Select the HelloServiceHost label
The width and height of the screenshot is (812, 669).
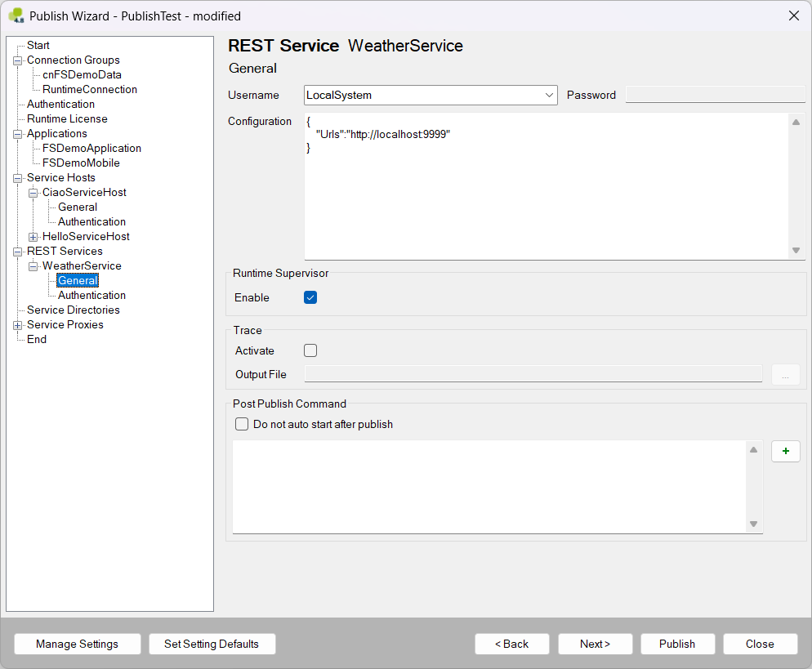pyautogui.click(x=86, y=236)
